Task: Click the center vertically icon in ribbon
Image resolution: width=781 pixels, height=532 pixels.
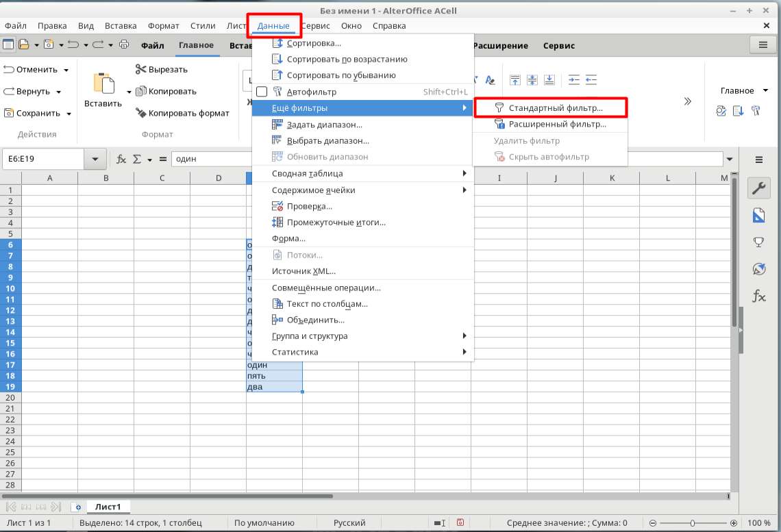Action: (x=532, y=79)
